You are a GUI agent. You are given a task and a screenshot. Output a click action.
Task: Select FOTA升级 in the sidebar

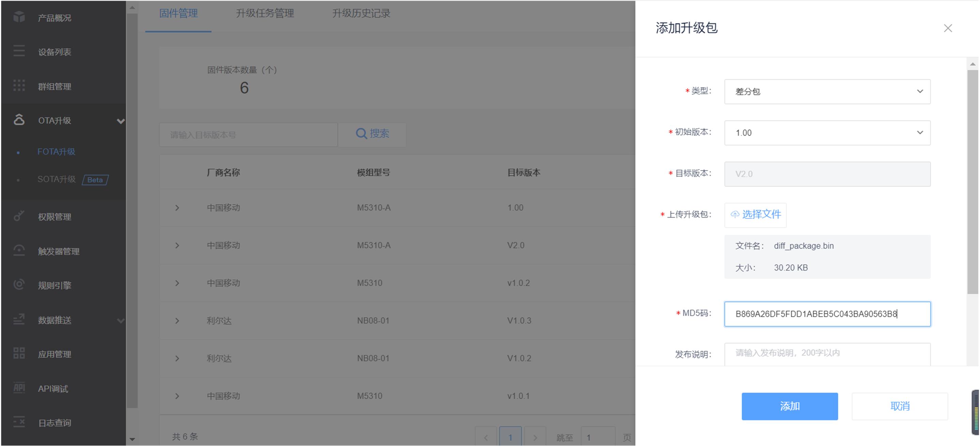[56, 152]
